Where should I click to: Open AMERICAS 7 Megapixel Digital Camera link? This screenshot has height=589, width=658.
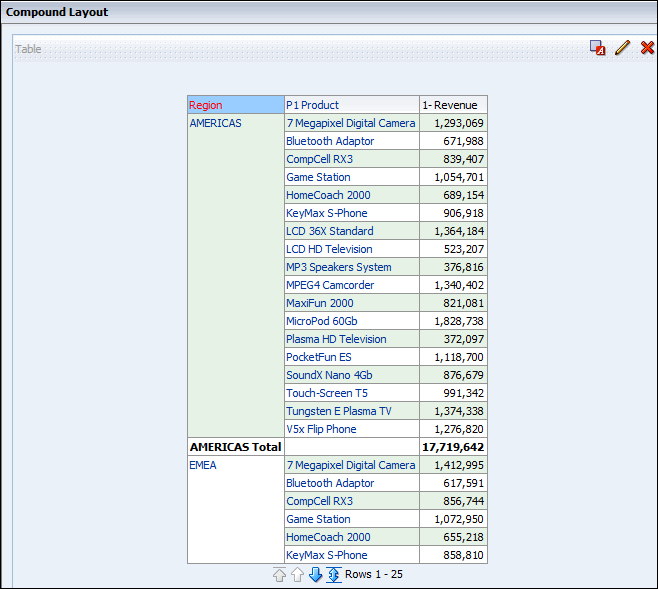click(x=351, y=123)
